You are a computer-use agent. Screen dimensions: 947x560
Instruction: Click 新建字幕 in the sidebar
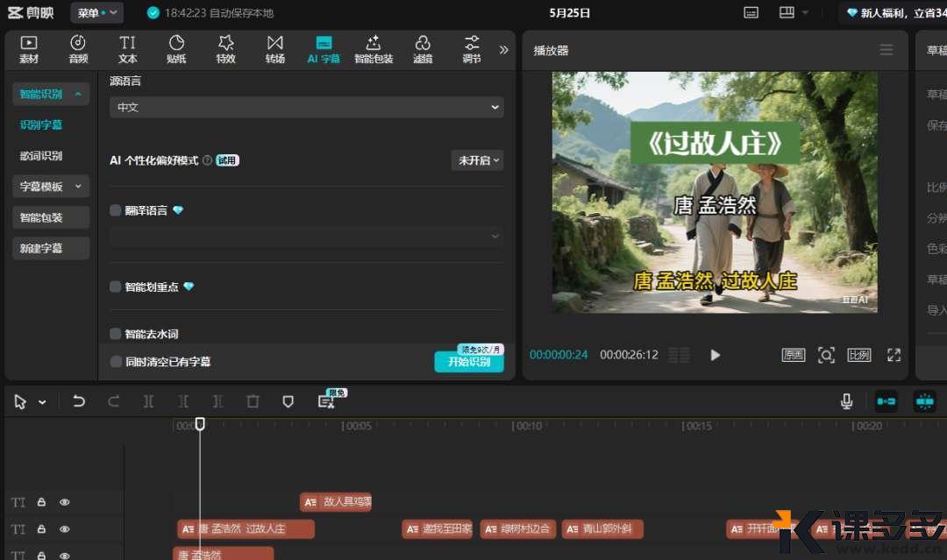[51, 248]
